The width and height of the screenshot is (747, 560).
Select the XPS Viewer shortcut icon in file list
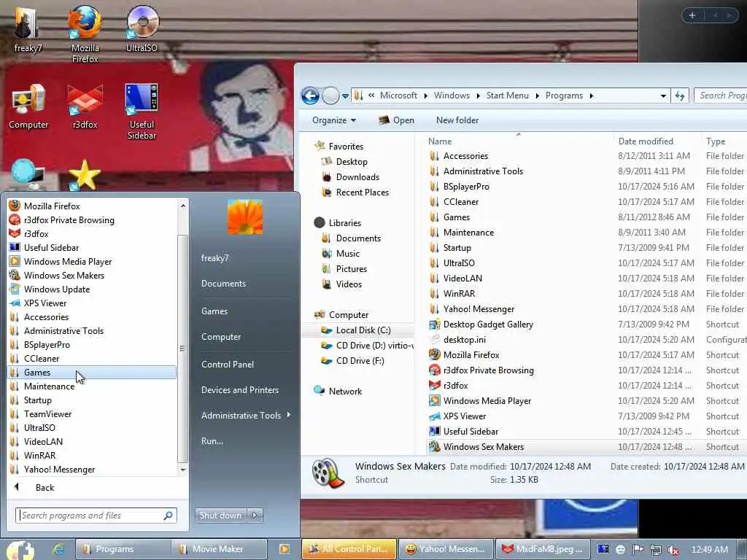(434, 416)
